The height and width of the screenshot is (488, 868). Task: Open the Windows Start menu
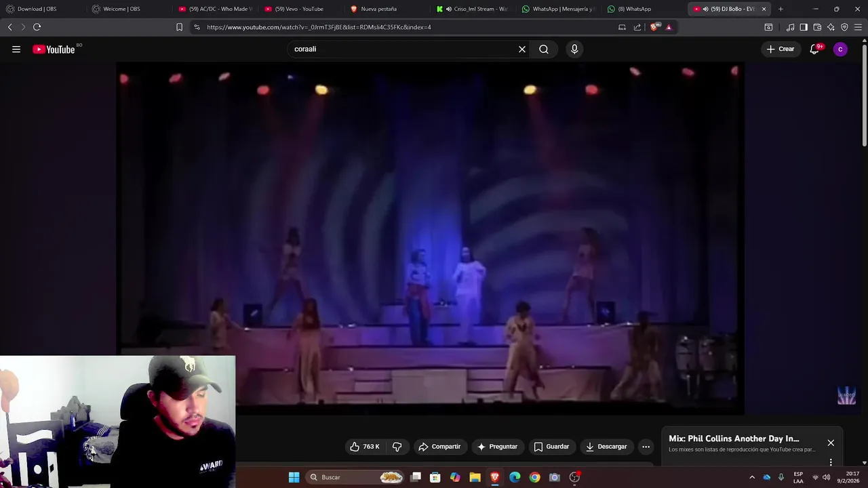tap(294, 477)
